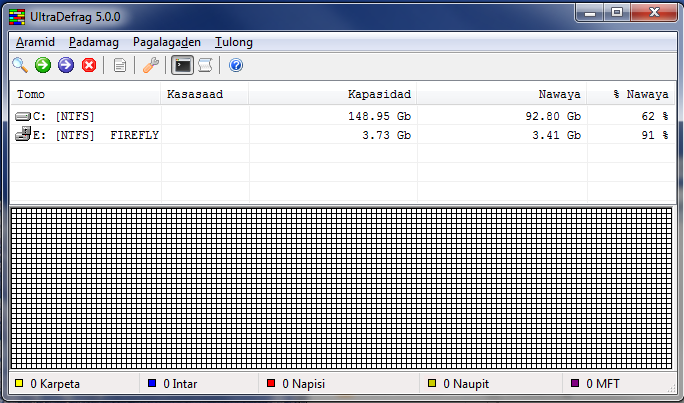Select the C: [NTFS] volume row
The image size is (684, 403).
[342, 116]
